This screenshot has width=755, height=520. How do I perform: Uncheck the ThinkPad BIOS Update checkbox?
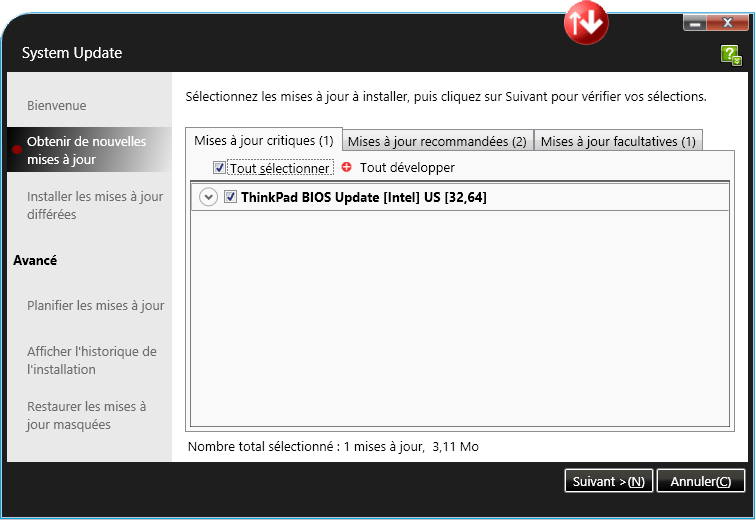click(x=230, y=197)
